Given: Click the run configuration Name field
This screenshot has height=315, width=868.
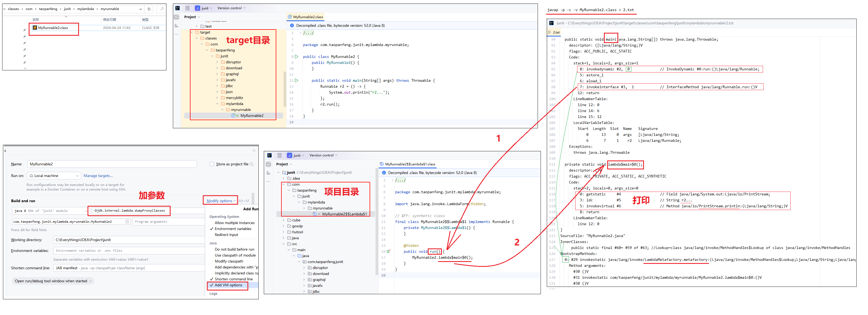Looking at the screenshot, I should [x=112, y=165].
